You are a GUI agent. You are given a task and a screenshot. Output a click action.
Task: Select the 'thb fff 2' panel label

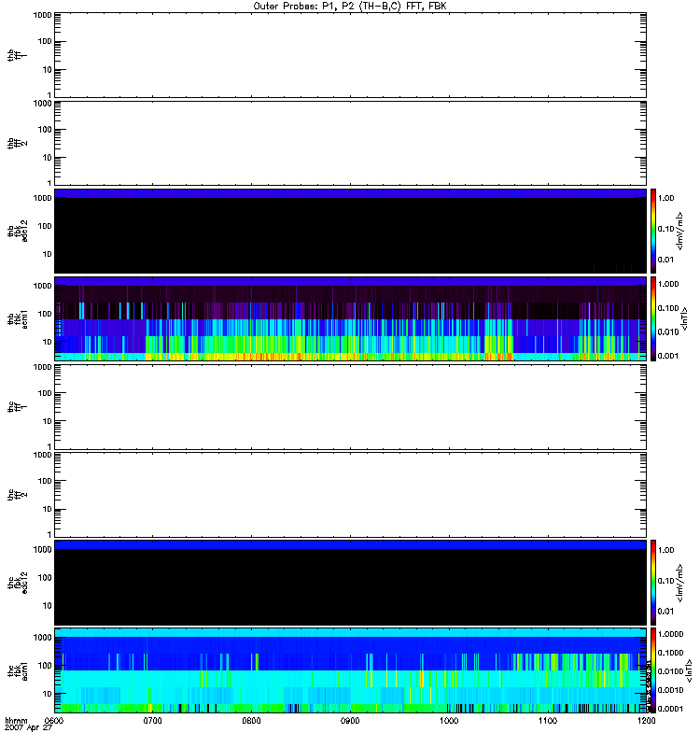17,144
